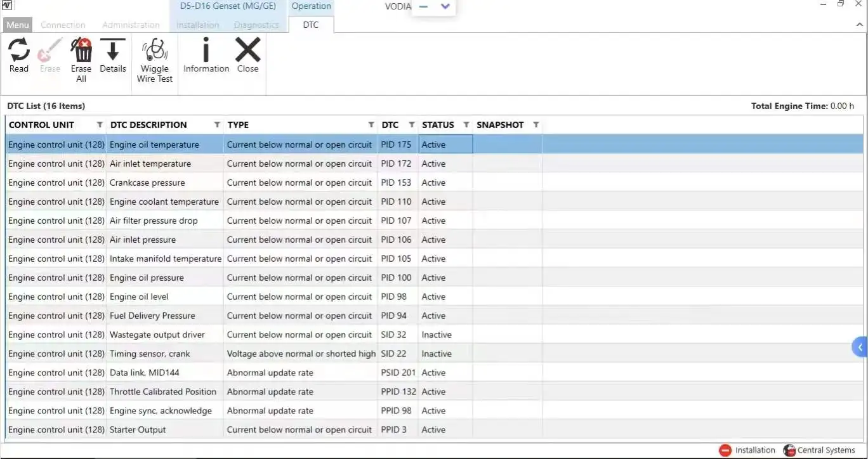Select the Crankcase pressure row
The image size is (868, 459).
click(434, 183)
